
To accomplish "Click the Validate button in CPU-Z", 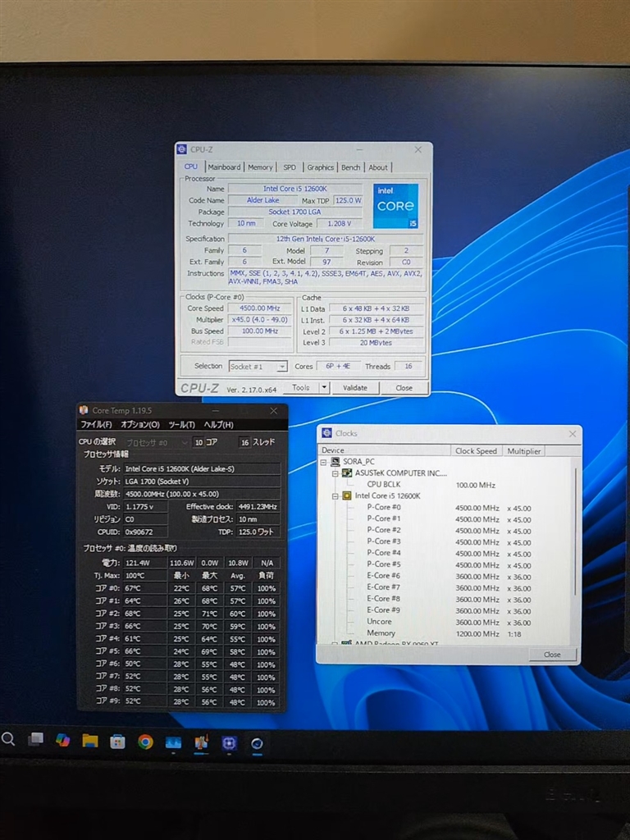I will (355, 388).
